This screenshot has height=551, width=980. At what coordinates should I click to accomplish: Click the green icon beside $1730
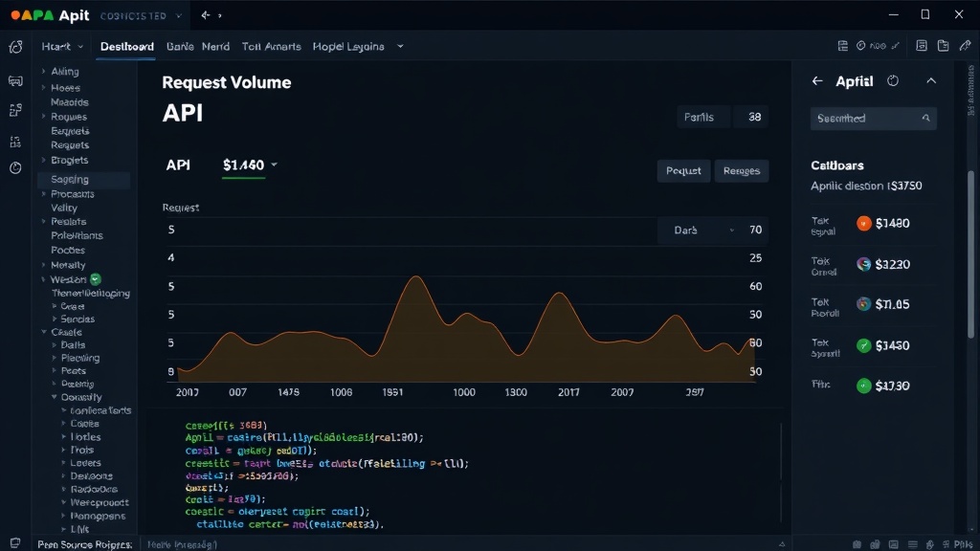pos(864,386)
